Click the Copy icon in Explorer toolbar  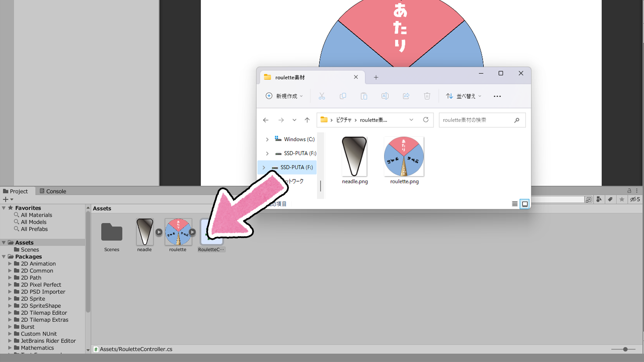click(x=343, y=96)
